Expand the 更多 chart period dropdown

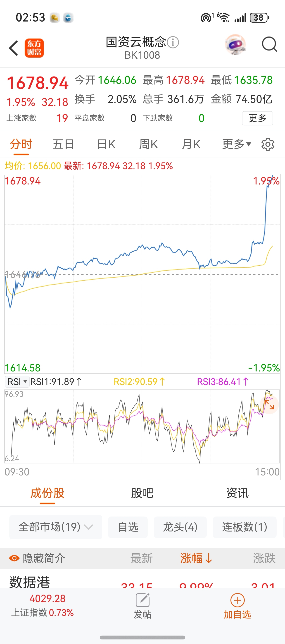pyautogui.click(x=236, y=144)
